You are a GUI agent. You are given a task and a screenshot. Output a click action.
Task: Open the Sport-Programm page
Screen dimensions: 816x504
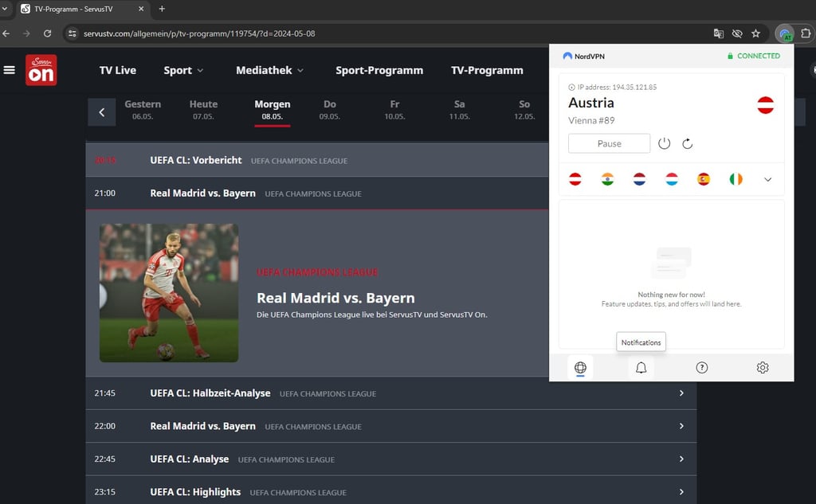pos(379,70)
